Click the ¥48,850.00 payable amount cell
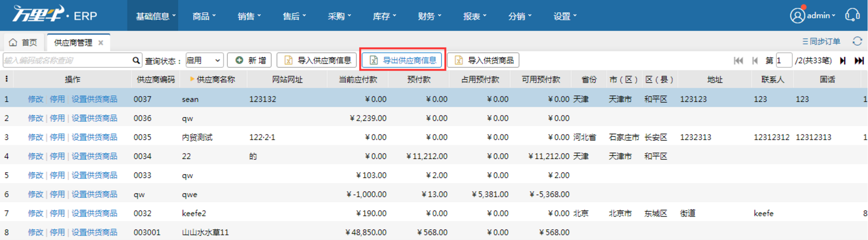The image size is (868, 240). coord(366,232)
